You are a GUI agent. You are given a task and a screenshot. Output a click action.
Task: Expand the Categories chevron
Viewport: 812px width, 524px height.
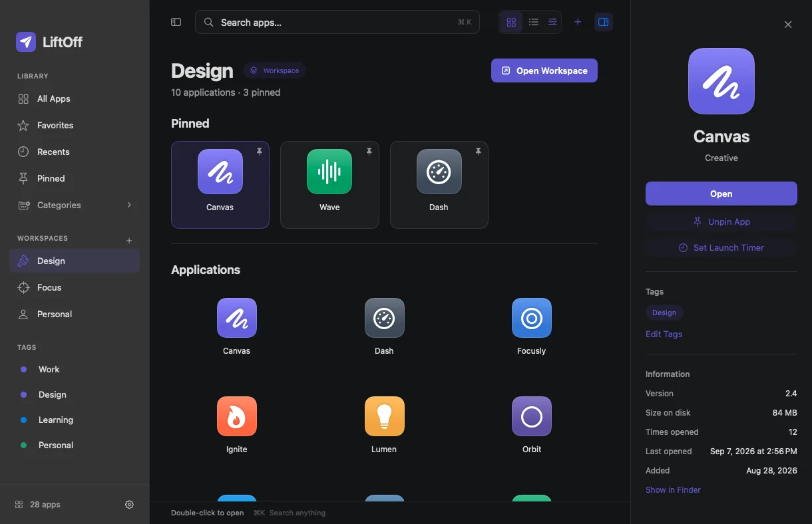pyautogui.click(x=129, y=205)
